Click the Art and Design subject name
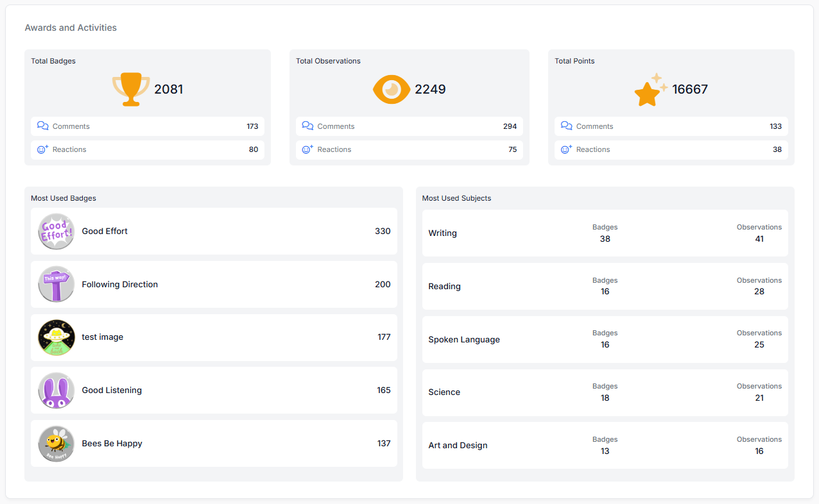819x504 pixels. pos(458,446)
